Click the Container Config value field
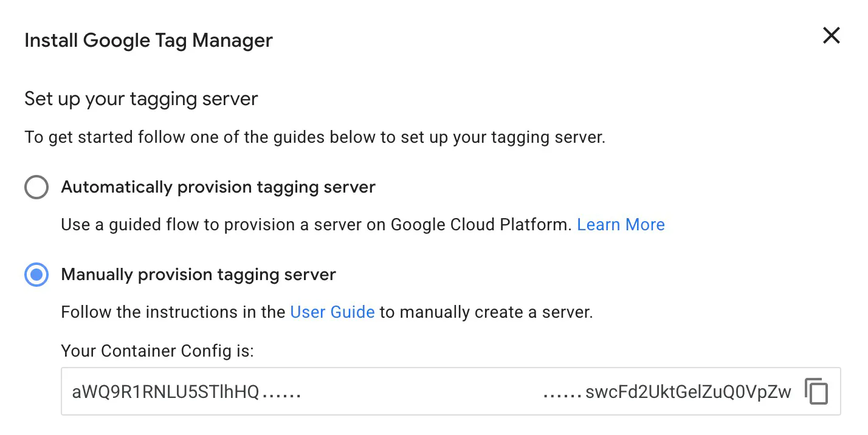This screenshot has width=868, height=435. tap(450, 391)
